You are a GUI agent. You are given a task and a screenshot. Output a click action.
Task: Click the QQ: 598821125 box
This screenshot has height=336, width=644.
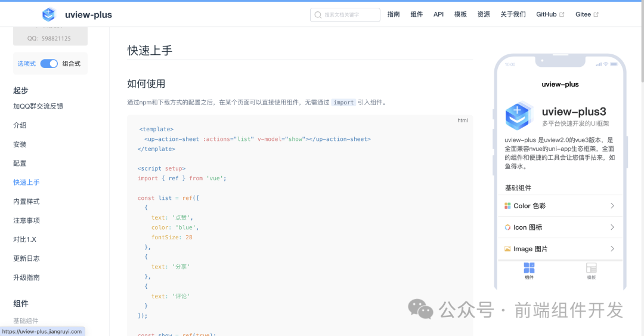[x=50, y=36]
